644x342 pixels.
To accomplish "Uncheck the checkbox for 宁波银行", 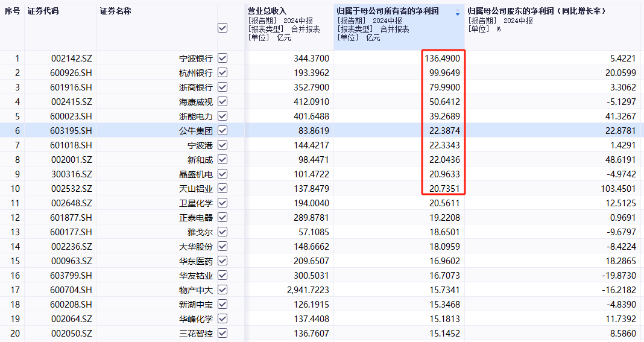I will (x=222, y=58).
